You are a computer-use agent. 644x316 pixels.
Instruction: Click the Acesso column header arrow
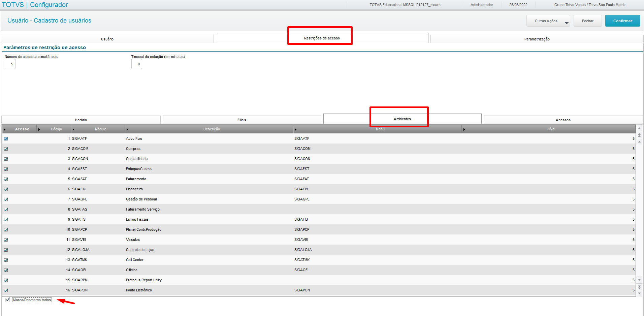[x=5, y=129]
